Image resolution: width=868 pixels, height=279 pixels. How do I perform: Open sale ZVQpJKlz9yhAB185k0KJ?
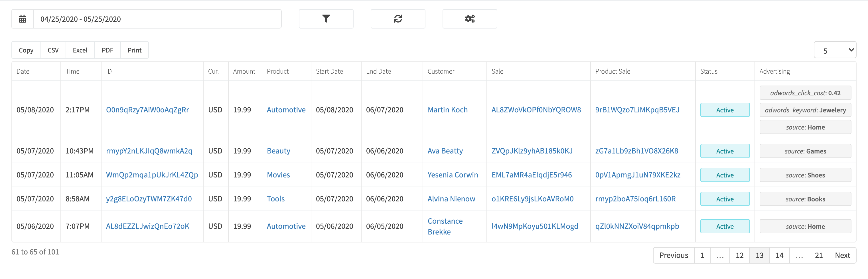pos(532,151)
